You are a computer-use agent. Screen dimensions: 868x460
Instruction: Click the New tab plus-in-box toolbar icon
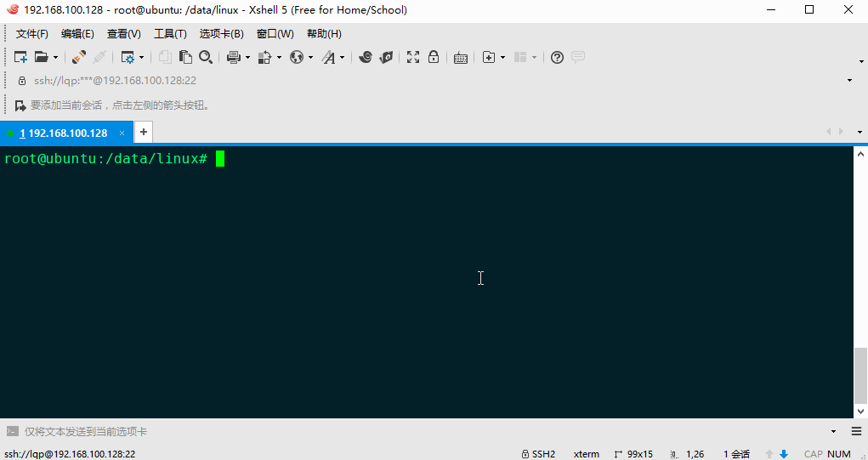pyautogui.click(x=489, y=57)
